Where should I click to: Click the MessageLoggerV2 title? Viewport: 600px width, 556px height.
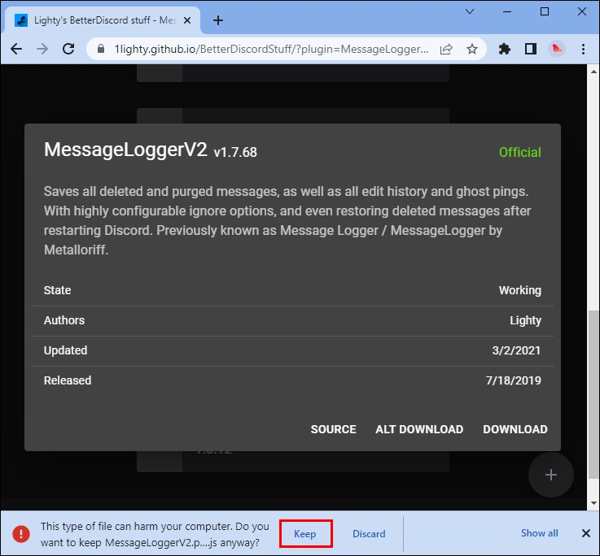click(x=126, y=150)
